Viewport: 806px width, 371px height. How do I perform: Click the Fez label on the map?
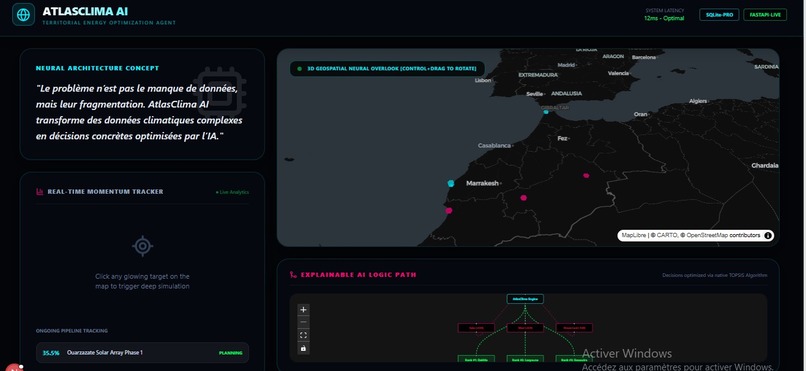pyautogui.click(x=562, y=138)
